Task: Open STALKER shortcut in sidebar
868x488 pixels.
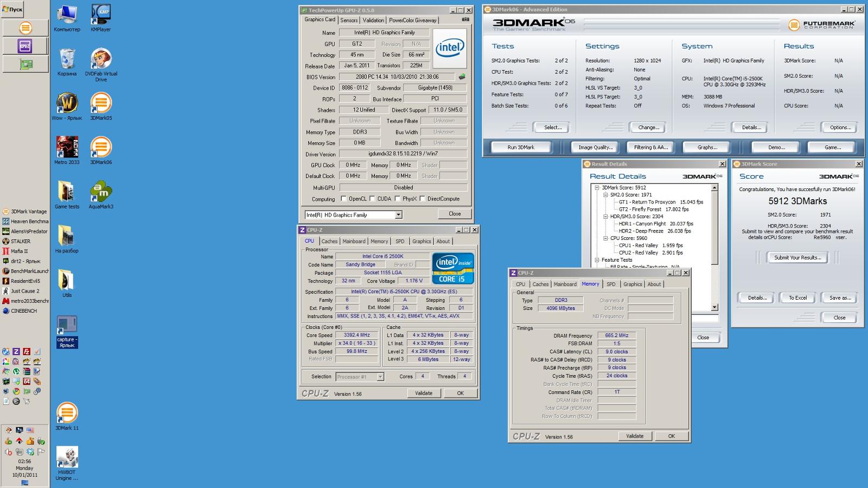Action: coord(16,242)
